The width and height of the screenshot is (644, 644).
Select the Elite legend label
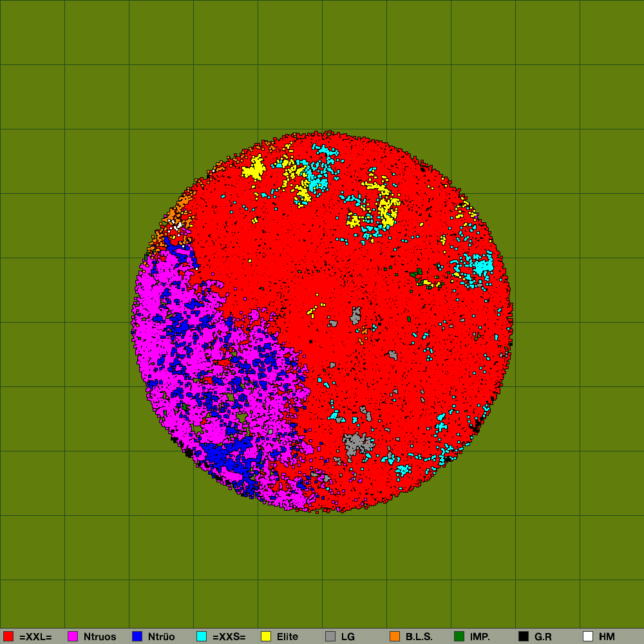287,637
